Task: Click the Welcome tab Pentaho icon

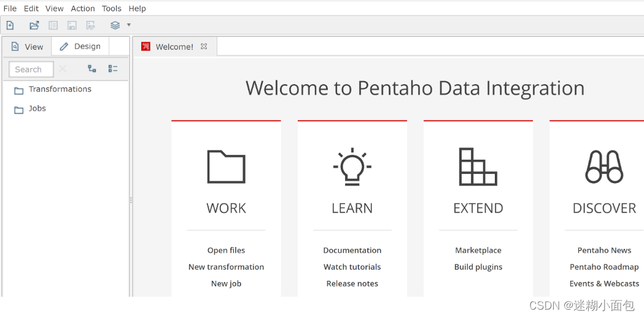Action: point(145,47)
